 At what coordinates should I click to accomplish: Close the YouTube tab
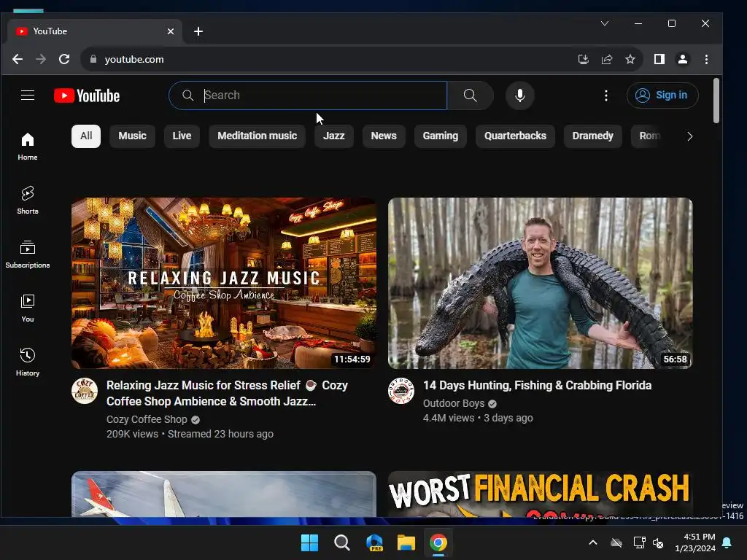click(x=171, y=31)
